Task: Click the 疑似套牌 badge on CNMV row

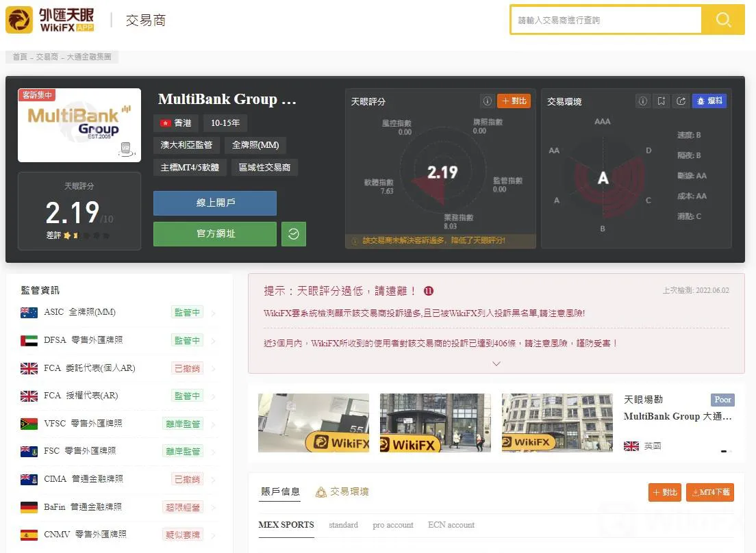Action: point(183,535)
